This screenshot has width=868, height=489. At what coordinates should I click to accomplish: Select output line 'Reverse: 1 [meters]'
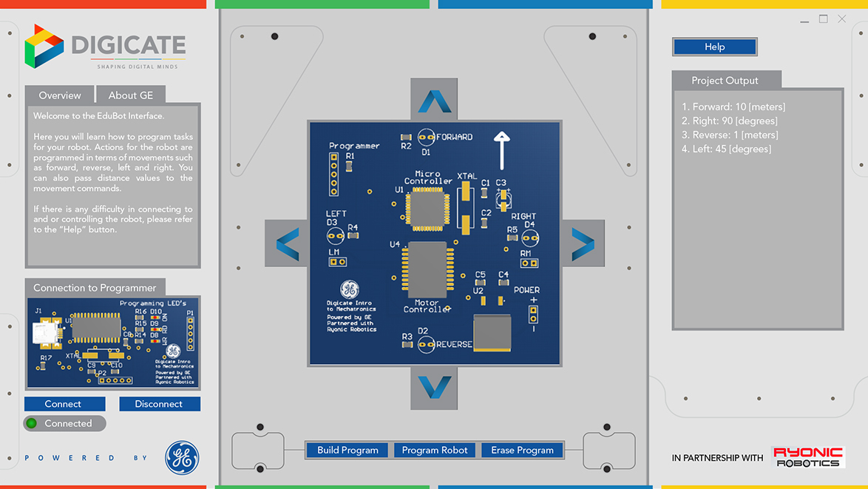730,135
